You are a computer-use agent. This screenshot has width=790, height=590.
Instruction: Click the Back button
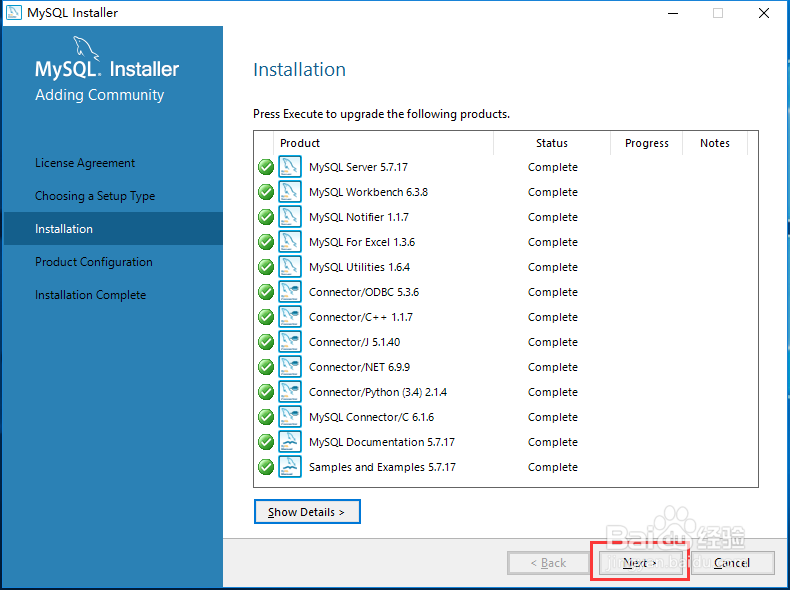(x=548, y=563)
